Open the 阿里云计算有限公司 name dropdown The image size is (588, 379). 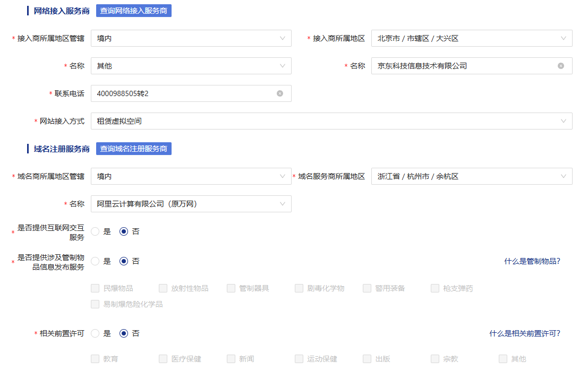coord(191,204)
